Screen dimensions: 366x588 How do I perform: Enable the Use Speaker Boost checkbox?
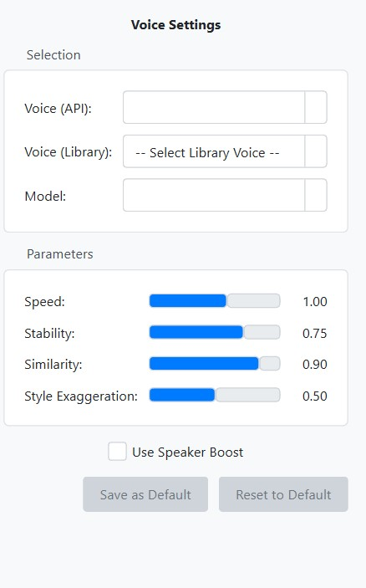pyautogui.click(x=117, y=452)
